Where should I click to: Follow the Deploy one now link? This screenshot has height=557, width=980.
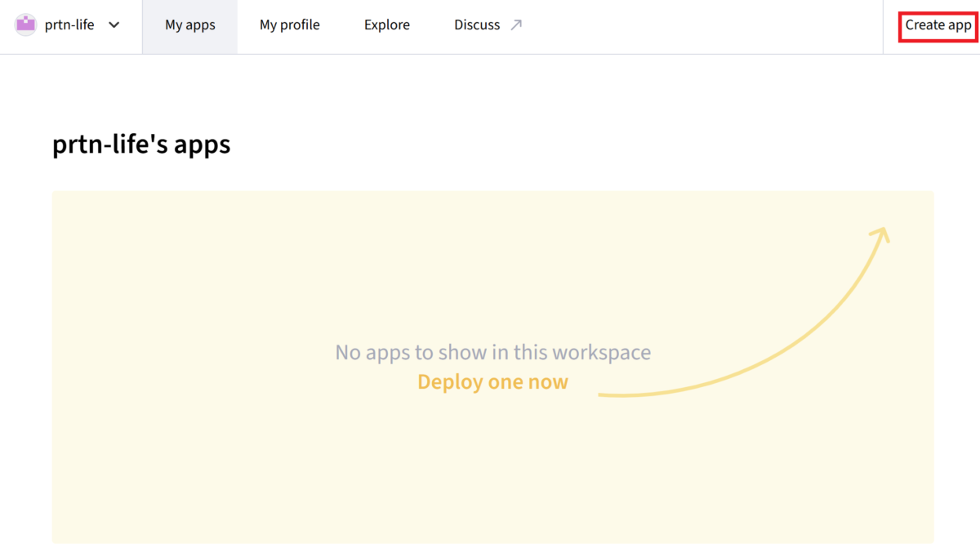(492, 381)
